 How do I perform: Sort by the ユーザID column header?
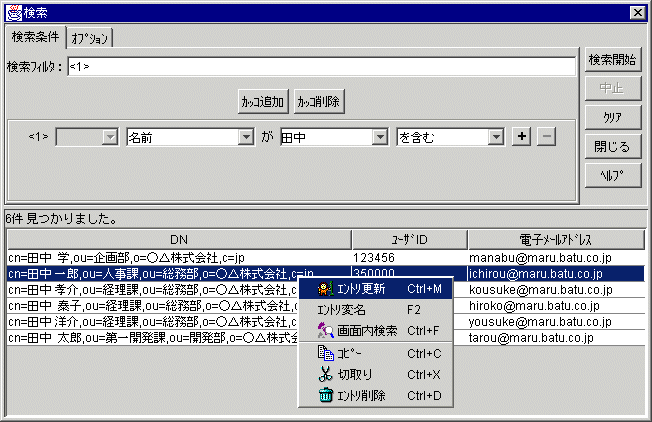[410, 239]
